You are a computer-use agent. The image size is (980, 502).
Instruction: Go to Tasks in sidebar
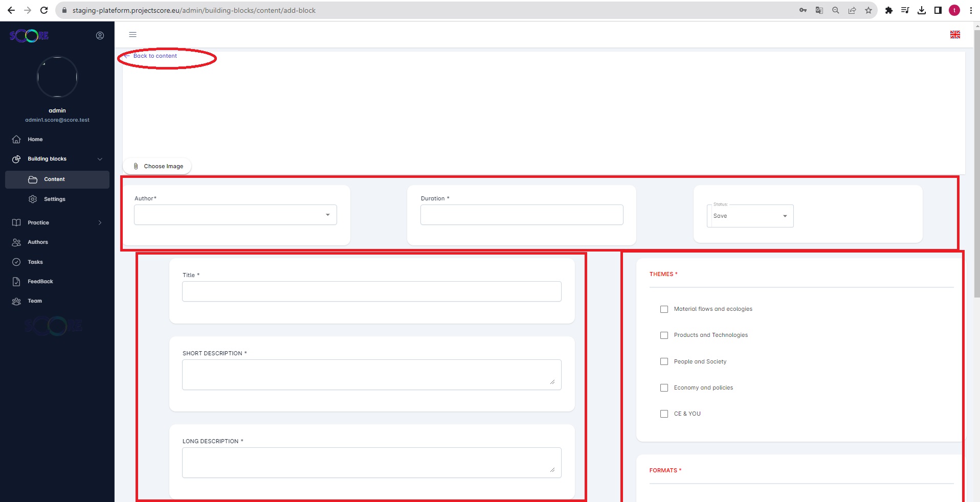35,262
